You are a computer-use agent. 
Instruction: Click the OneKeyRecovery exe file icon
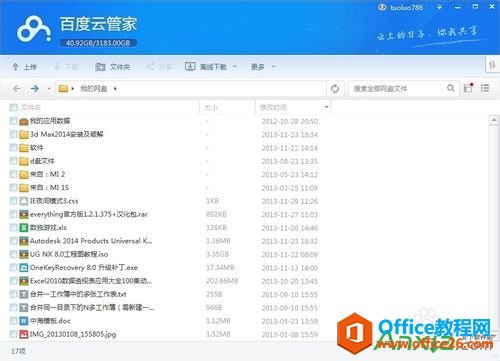pyautogui.click(x=23, y=268)
